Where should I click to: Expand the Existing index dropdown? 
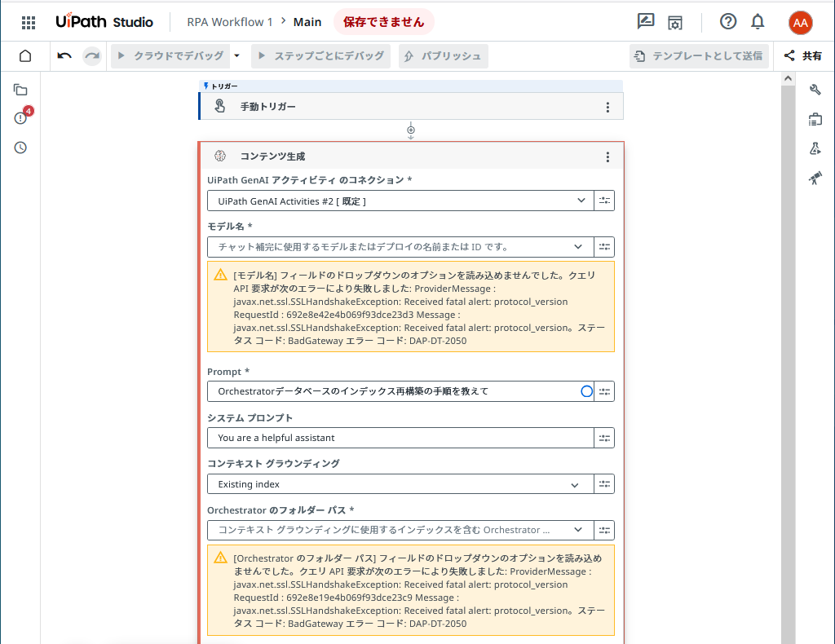(x=575, y=485)
